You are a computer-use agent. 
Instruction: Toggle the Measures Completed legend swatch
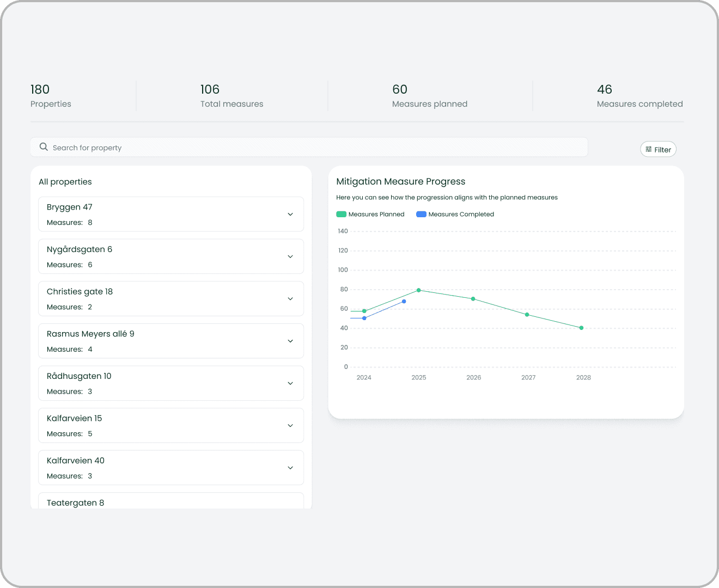[x=421, y=214]
